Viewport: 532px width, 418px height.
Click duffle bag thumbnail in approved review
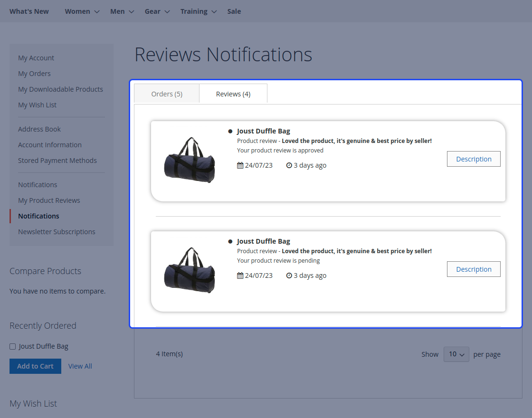click(x=190, y=160)
